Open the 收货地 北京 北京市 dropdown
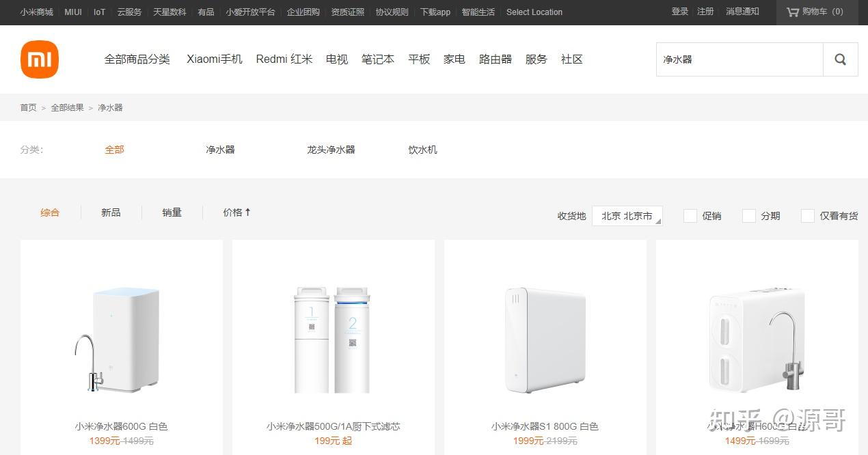 [627, 216]
